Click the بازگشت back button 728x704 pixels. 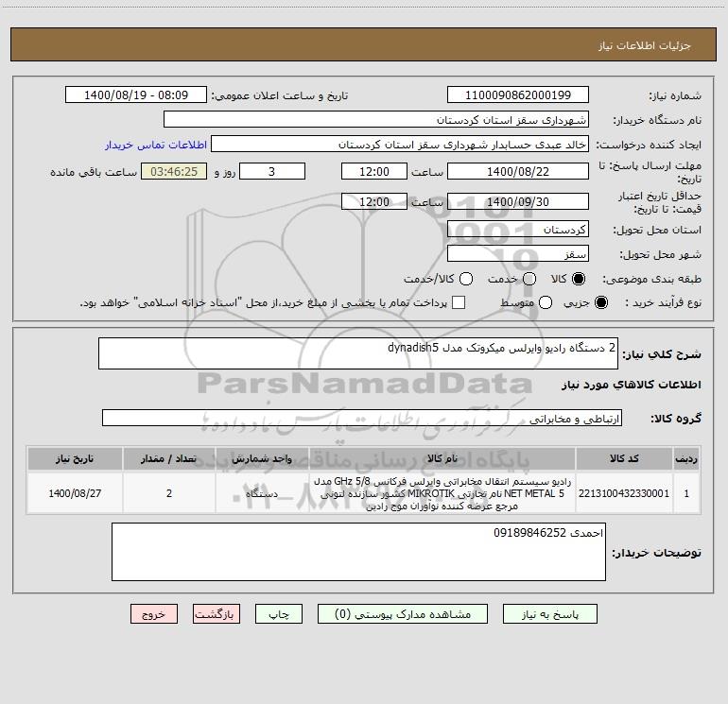pos(217,614)
